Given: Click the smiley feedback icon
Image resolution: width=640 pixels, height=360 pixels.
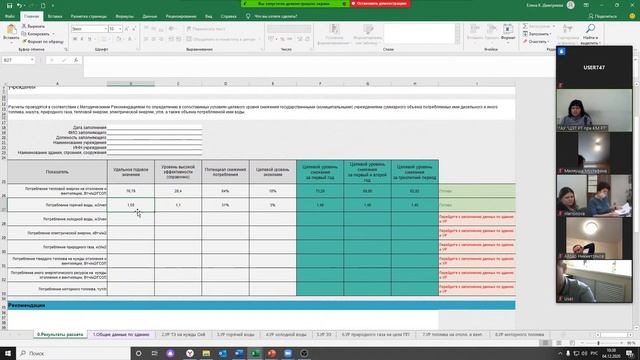Looking at the screenshot, I should coord(632,16).
